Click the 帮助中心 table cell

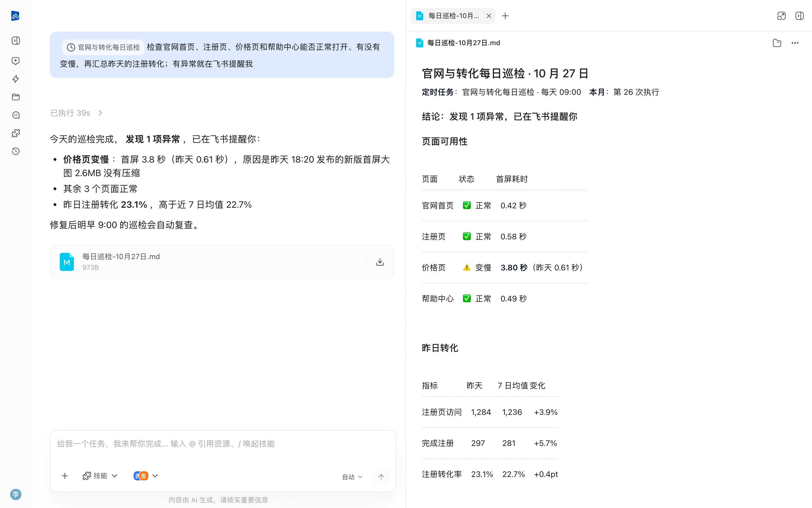tap(438, 299)
